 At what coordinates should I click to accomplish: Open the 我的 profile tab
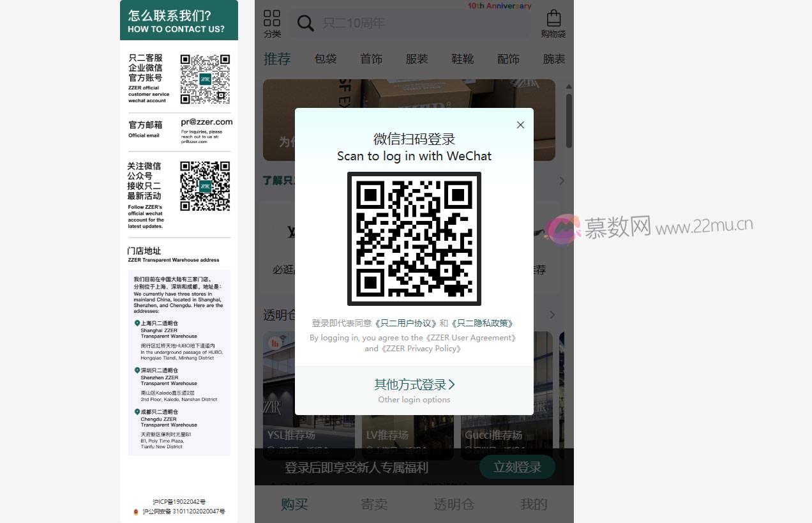coord(534,504)
